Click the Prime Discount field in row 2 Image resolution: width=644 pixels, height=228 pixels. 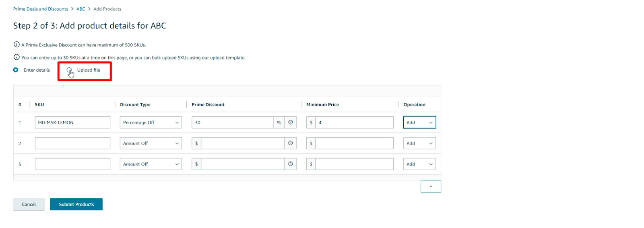pos(243,143)
